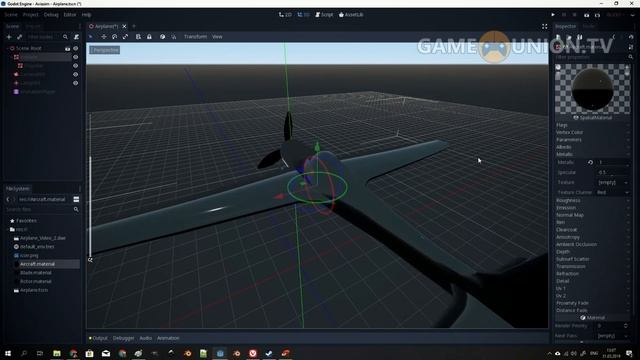Activate the Move mode tool
The image size is (640, 360).
(x=104, y=37)
